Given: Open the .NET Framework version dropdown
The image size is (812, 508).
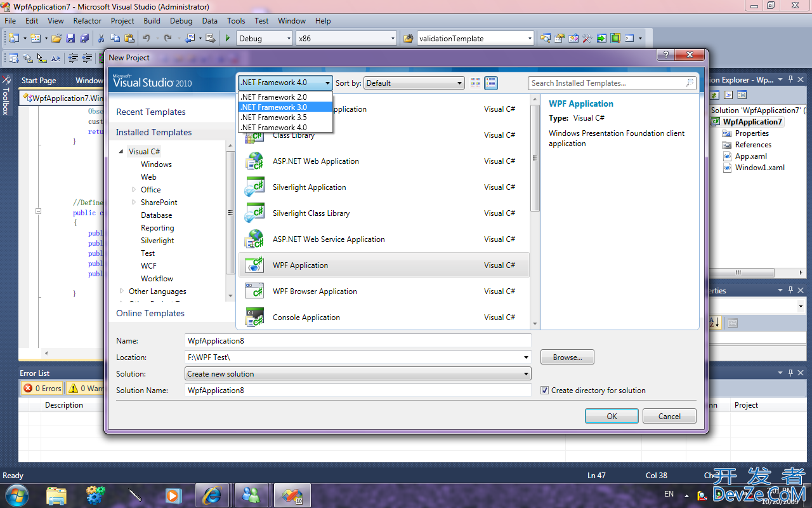Looking at the screenshot, I should pyautogui.click(x=285, y=83).
